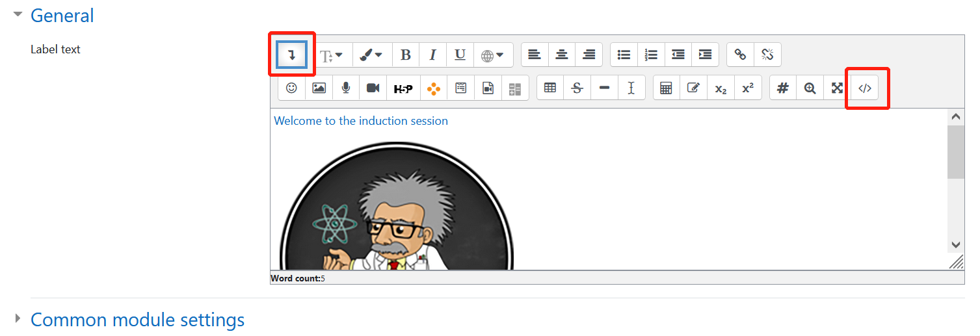
Task: Indent the selected text
Action: (x=705, y=55)
